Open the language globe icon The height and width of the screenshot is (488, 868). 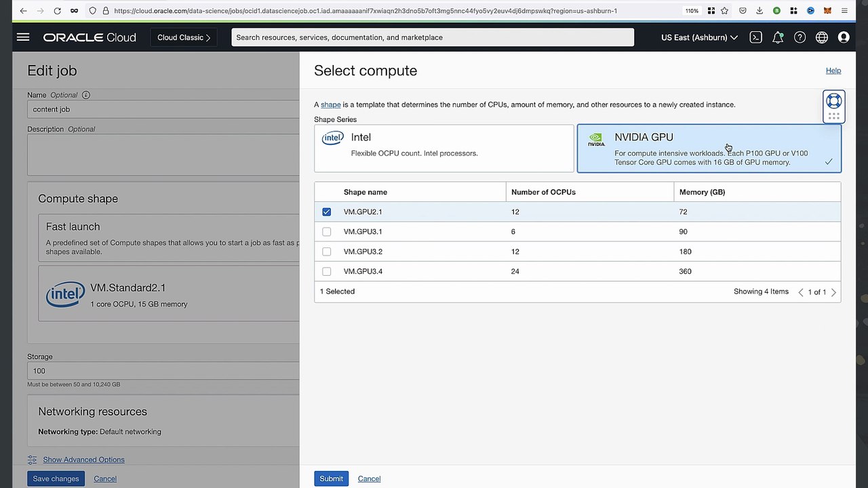point(822,37)
